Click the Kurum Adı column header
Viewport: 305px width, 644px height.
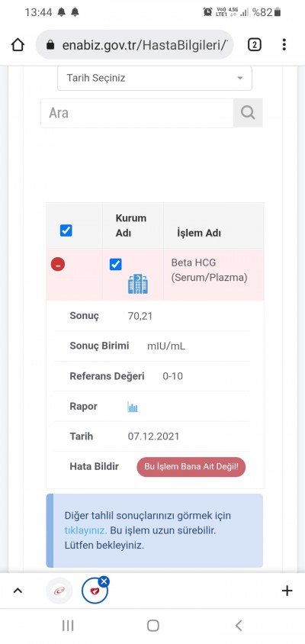tap(131, 226)
